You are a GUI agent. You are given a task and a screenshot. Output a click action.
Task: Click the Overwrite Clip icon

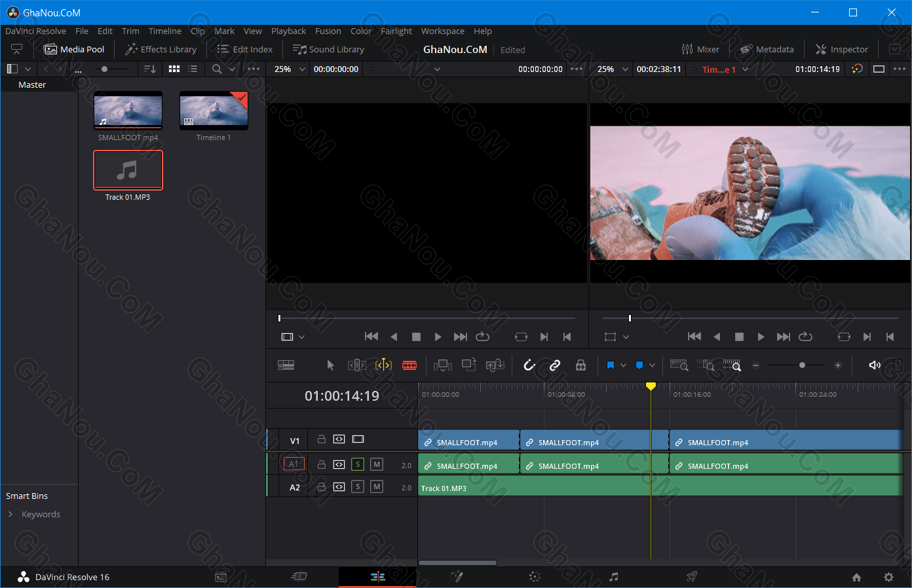(469, 365)
